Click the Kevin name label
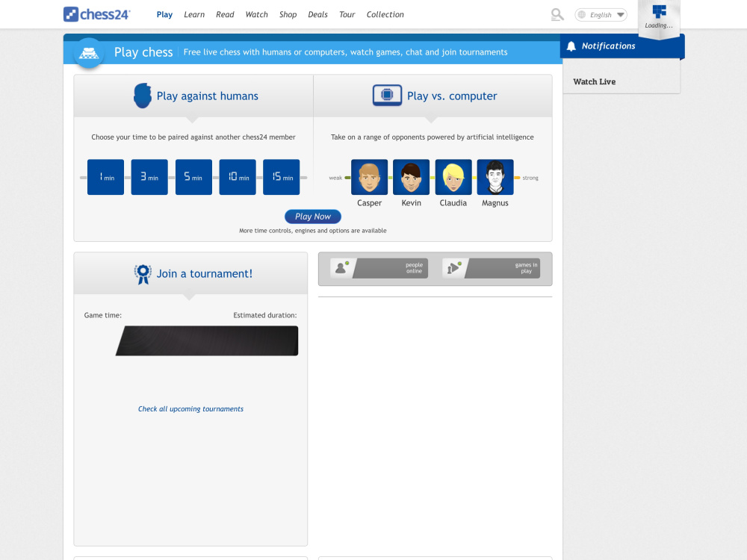This screenshot has width=747, height=560. (x=411, y=203)
